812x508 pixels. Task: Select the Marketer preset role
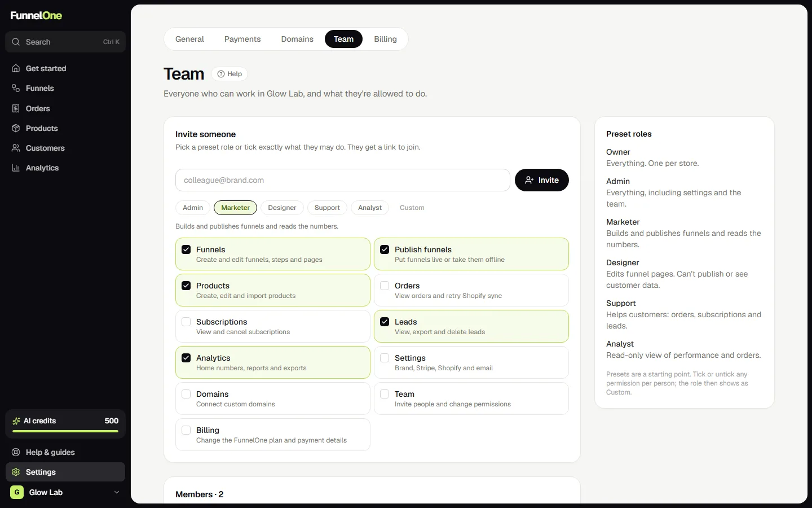[x=235, y=208]
